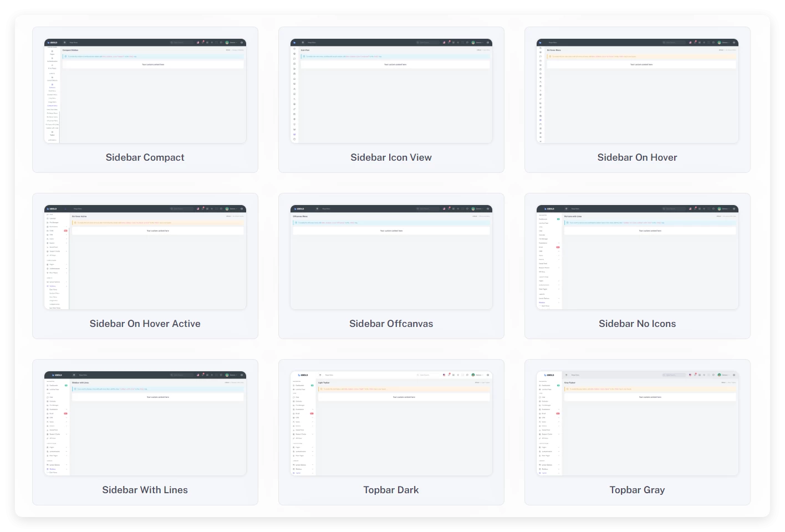The width and height of the screenshot is (785, 532).
Task: Click the "Sidebar Icon View" label
Action: click(391, 157)
